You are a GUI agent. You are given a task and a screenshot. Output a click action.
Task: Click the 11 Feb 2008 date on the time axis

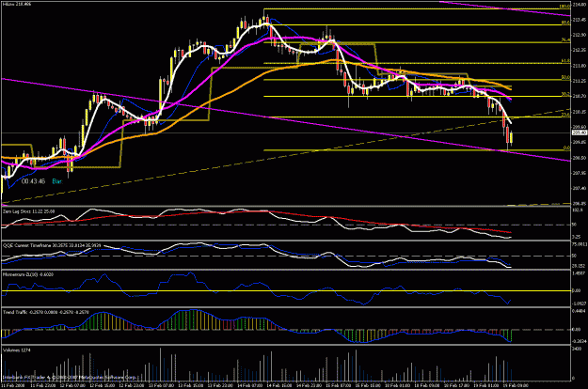click(x=13, y=385)
